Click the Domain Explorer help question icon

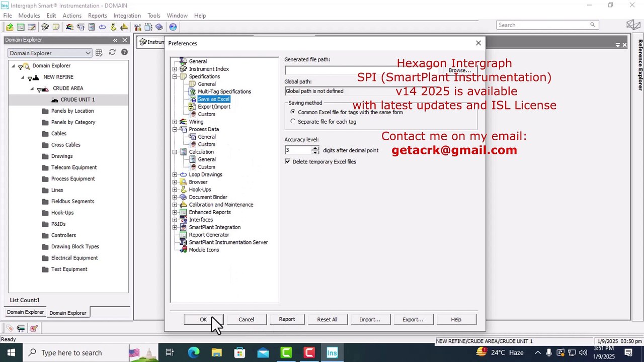[124, 52]
